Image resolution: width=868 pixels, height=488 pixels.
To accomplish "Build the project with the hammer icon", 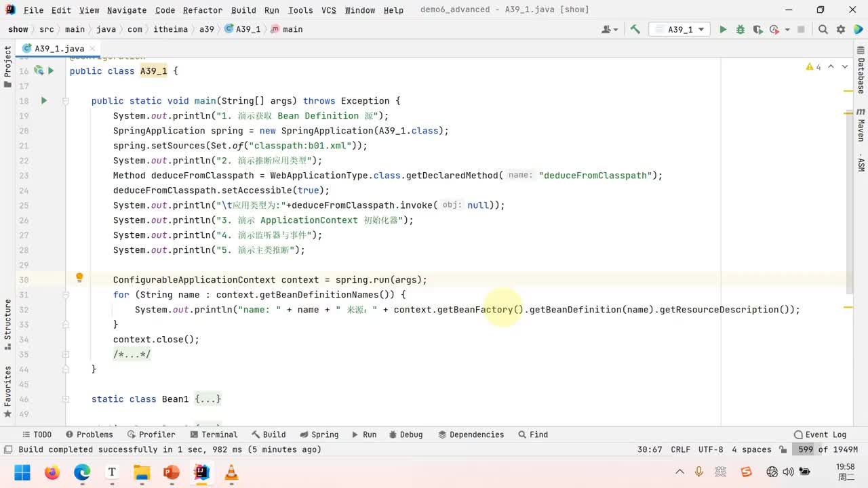I will [635, 29].
